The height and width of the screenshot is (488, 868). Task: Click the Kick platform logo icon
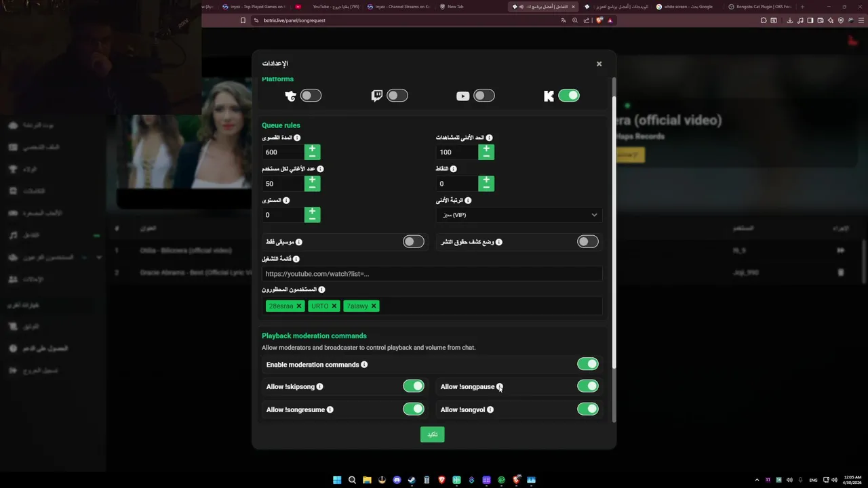(549, 96)
